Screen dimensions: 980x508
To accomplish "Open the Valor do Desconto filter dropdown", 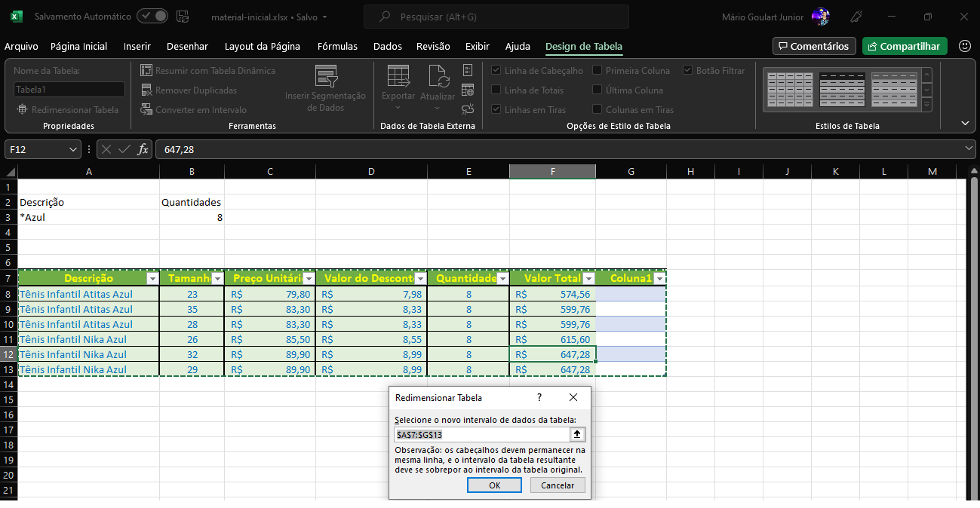I will (x=420, y=279).
